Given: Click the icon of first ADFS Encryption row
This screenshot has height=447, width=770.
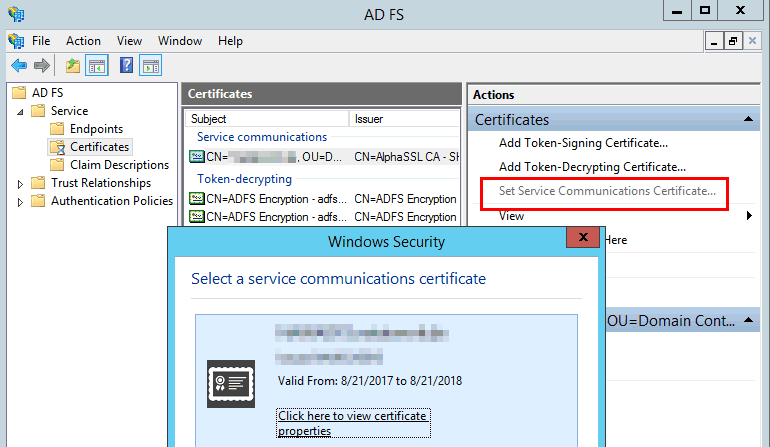Looking at the screenshot, I should [197, 198].
